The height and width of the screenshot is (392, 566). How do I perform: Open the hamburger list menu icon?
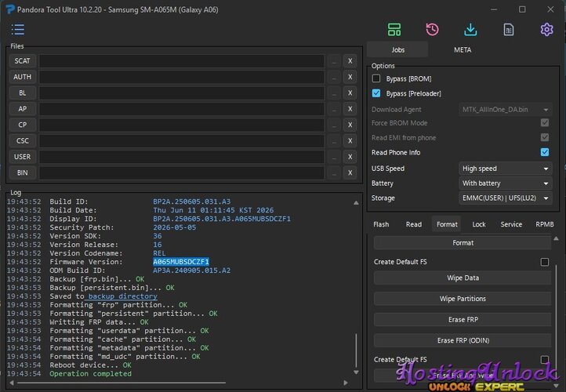(x=18, y=30)
